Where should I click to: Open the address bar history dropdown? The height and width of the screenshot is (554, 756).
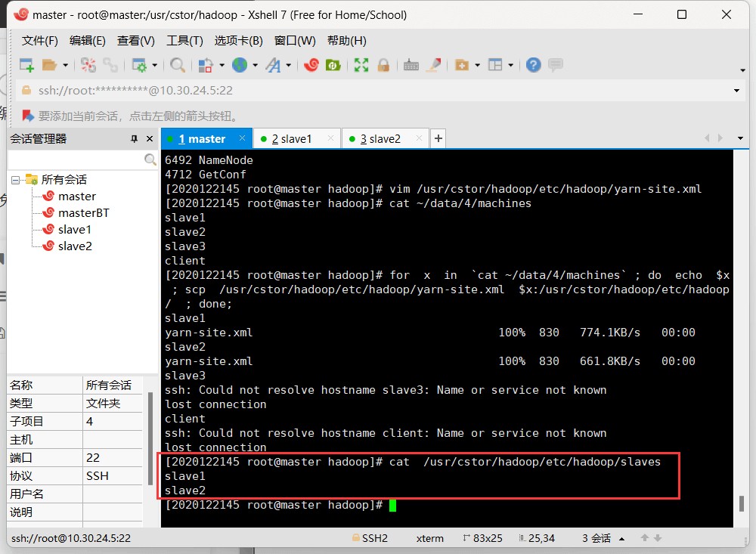coord(737,91)
